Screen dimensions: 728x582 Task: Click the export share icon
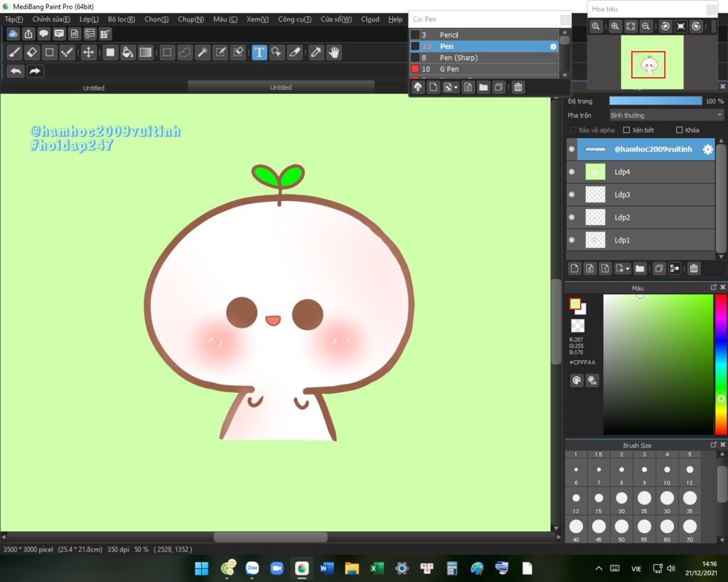tap(28, 33)
